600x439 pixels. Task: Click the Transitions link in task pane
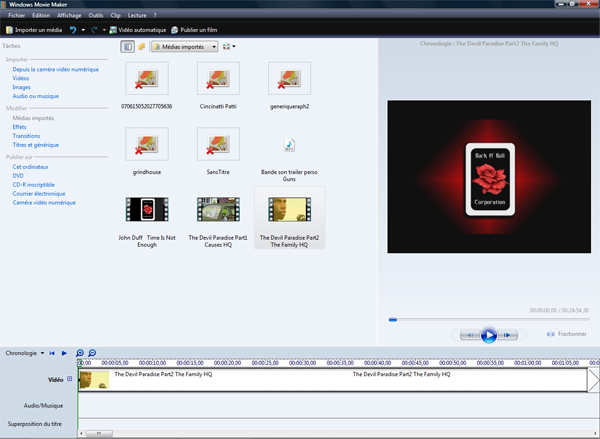26,136
